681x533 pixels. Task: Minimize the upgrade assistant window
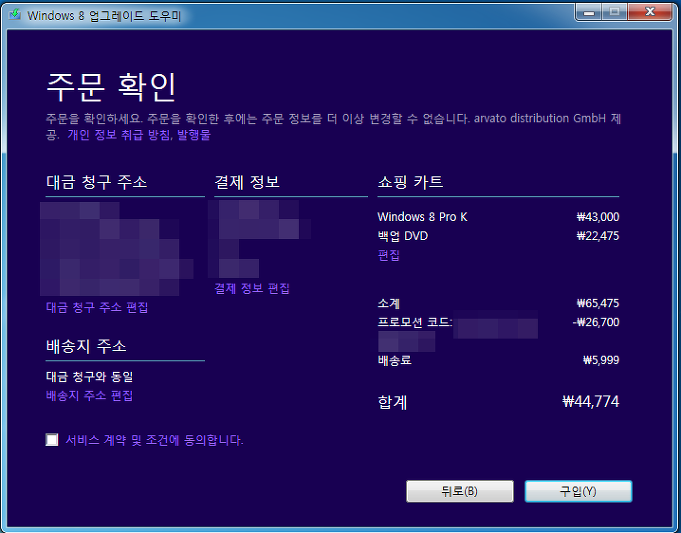tap(589, 12)
